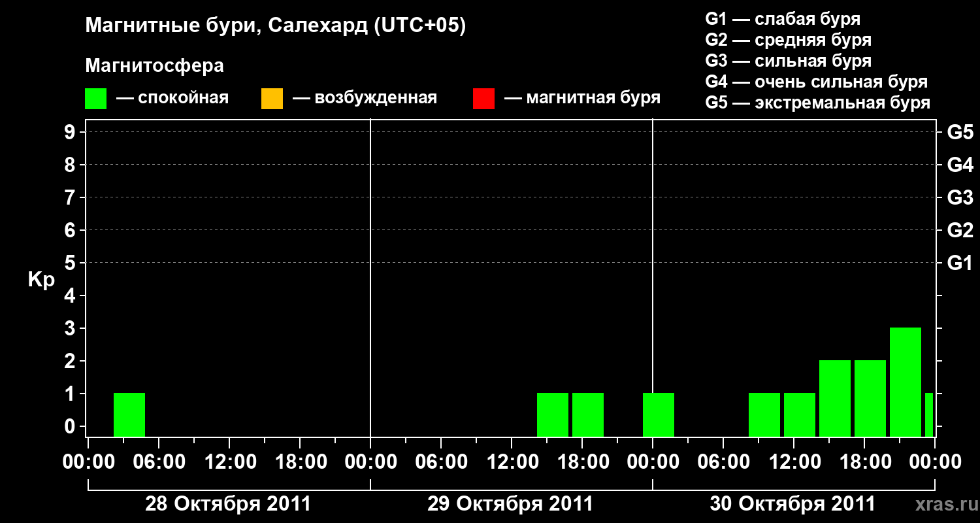Click '00:00' label between 29 and 30 October

pos(653,462)
